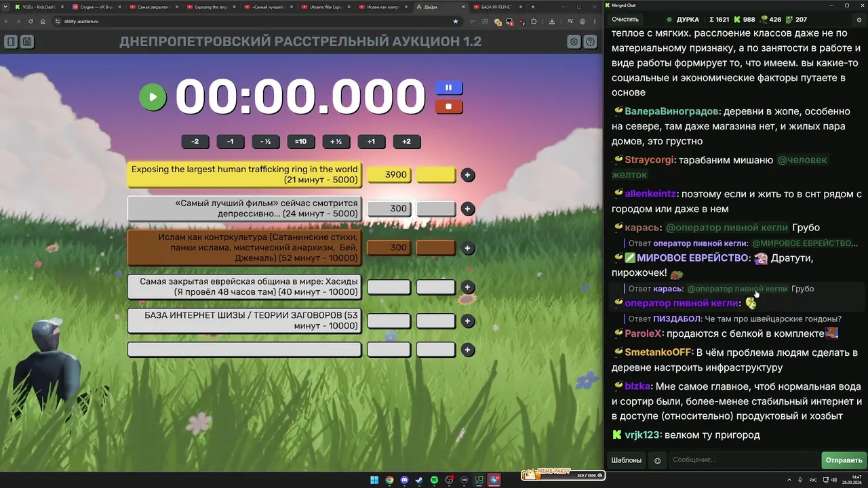The width and height of the screenshot is (868, 488).
Task: Open the help question mark icon
Action: (x=591, y=42)
